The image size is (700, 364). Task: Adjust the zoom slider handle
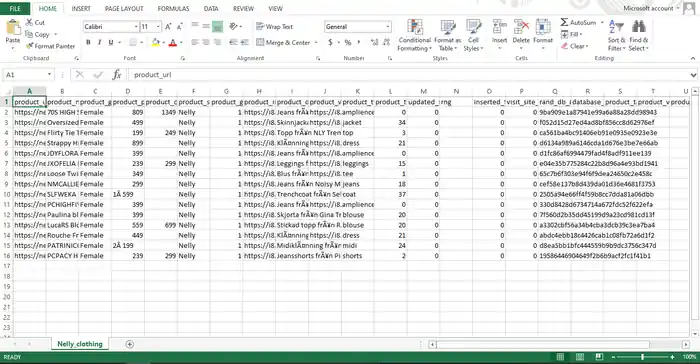tap(642, 357)
